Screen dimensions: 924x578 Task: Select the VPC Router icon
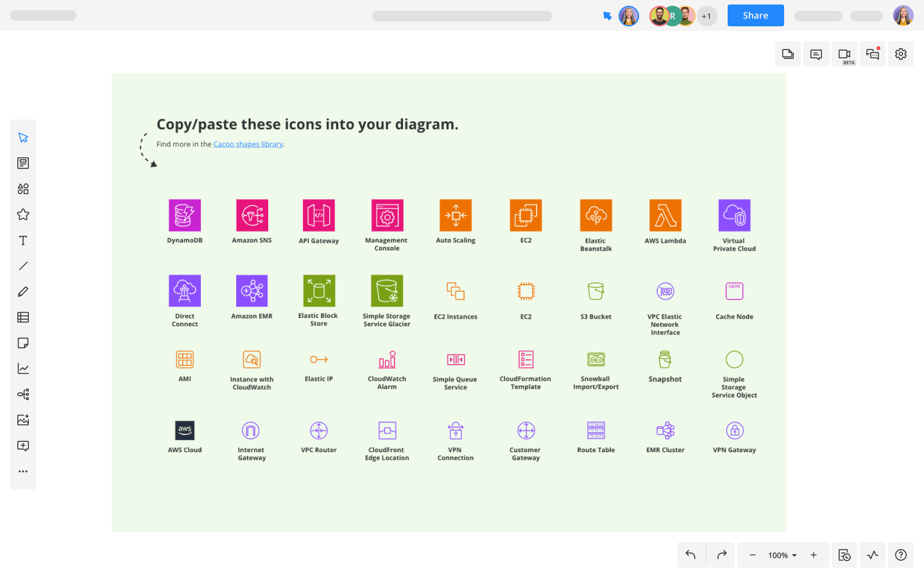tap(319, 430)
